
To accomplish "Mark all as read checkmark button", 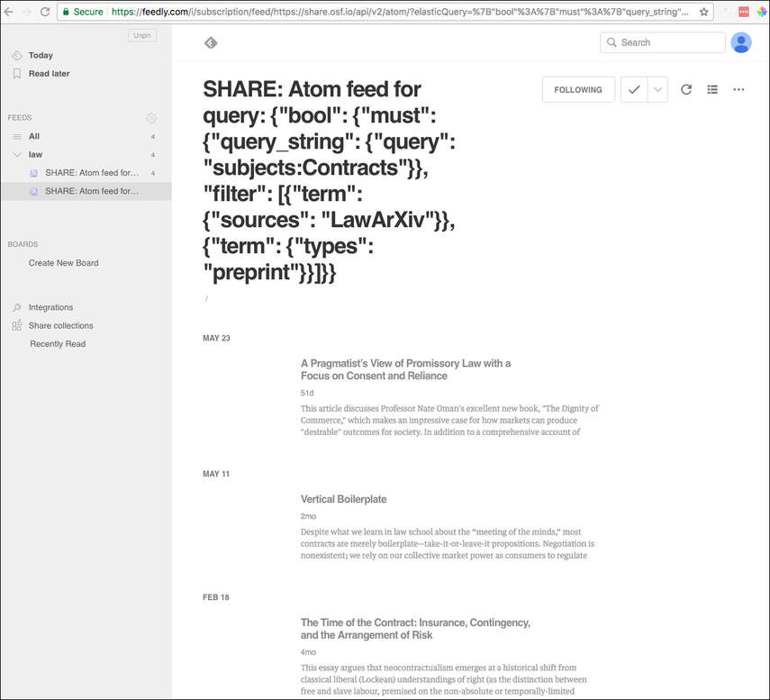I will [634, 89].
